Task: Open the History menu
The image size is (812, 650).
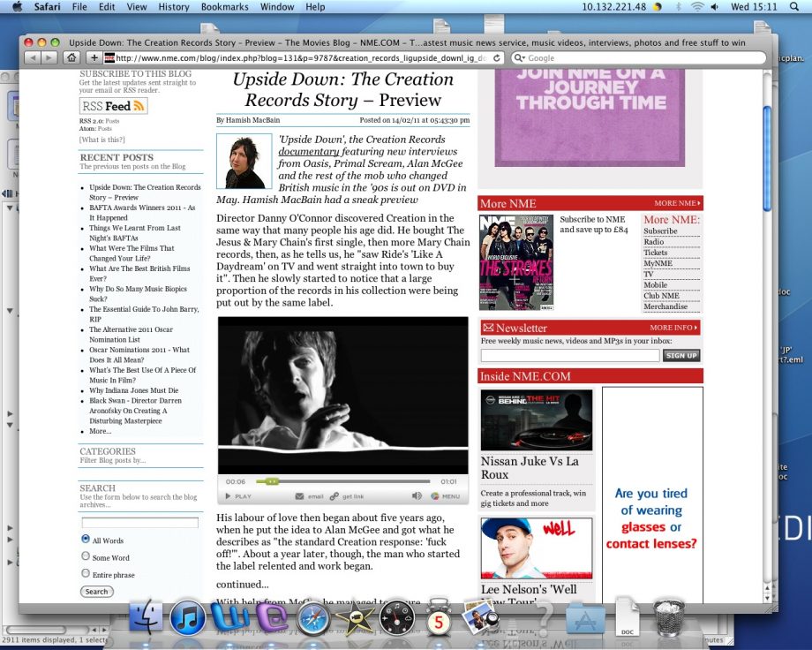Action: pyautogui.click(x=174, y=7)
